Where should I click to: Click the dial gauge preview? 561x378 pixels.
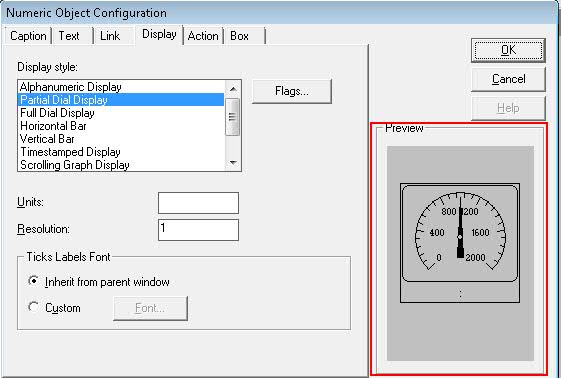pyautogui.click(x=460, y=243)
